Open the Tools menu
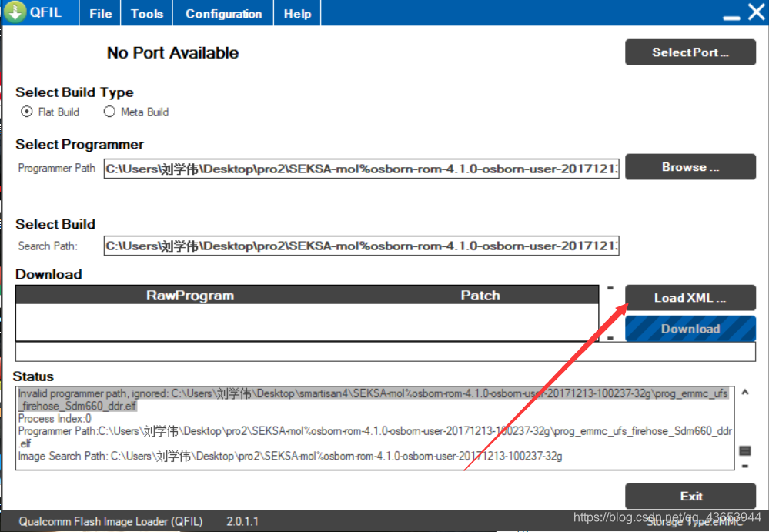Screen dimensions: 769x532 point(146,13)
